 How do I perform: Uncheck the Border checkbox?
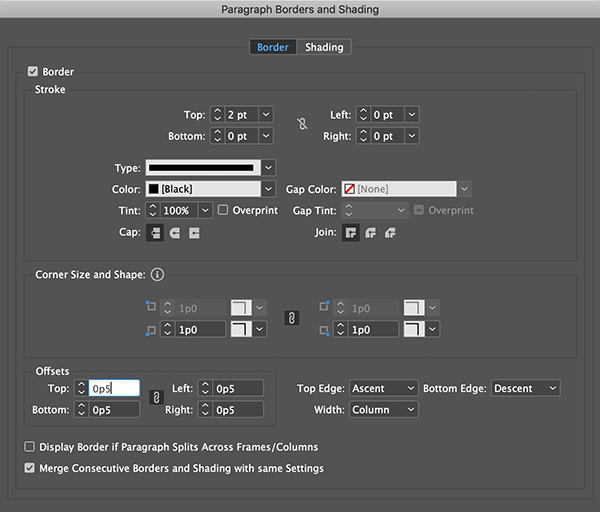(33, 72)
